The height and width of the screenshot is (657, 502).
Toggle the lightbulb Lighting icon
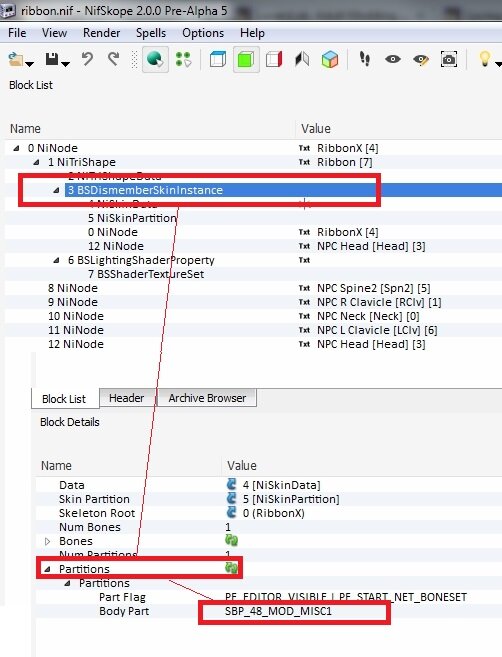click(484, 59)
